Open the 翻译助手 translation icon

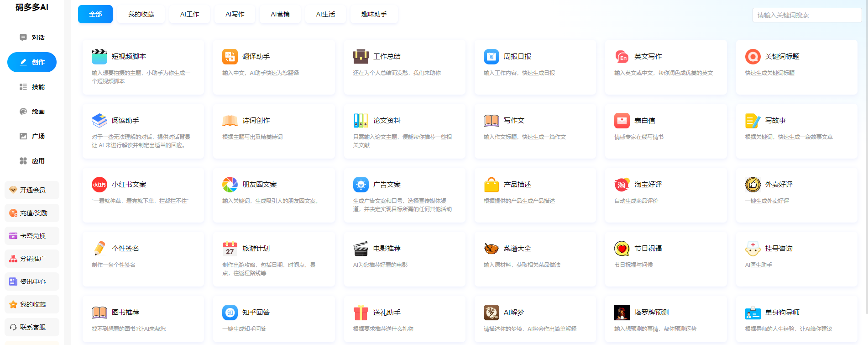(x=230, y=57)
